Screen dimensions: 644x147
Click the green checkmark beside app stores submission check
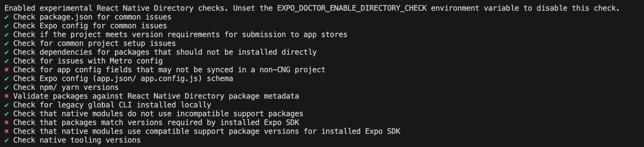click(x=7, y=35)
